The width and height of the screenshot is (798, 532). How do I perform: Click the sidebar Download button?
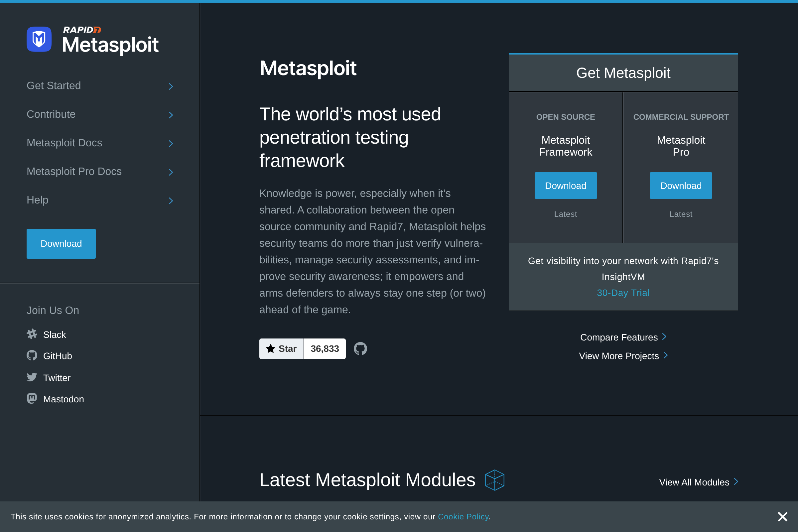point(61,243)
